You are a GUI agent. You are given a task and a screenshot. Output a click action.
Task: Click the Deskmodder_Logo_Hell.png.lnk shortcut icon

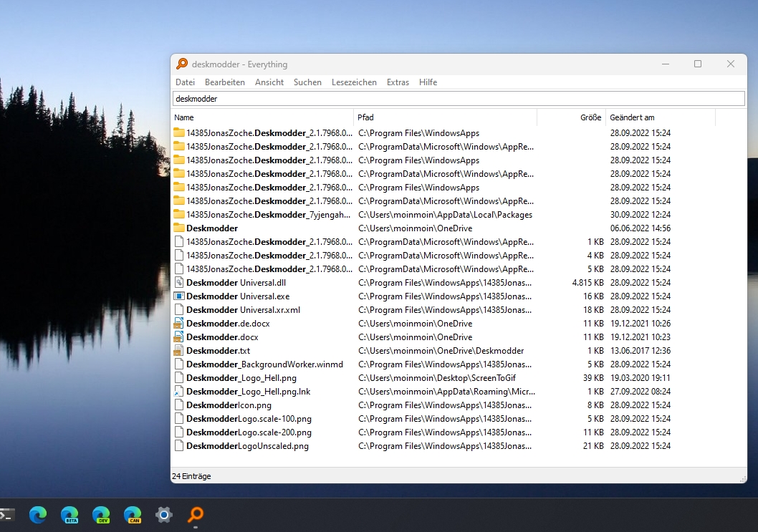tap(179, 392)
